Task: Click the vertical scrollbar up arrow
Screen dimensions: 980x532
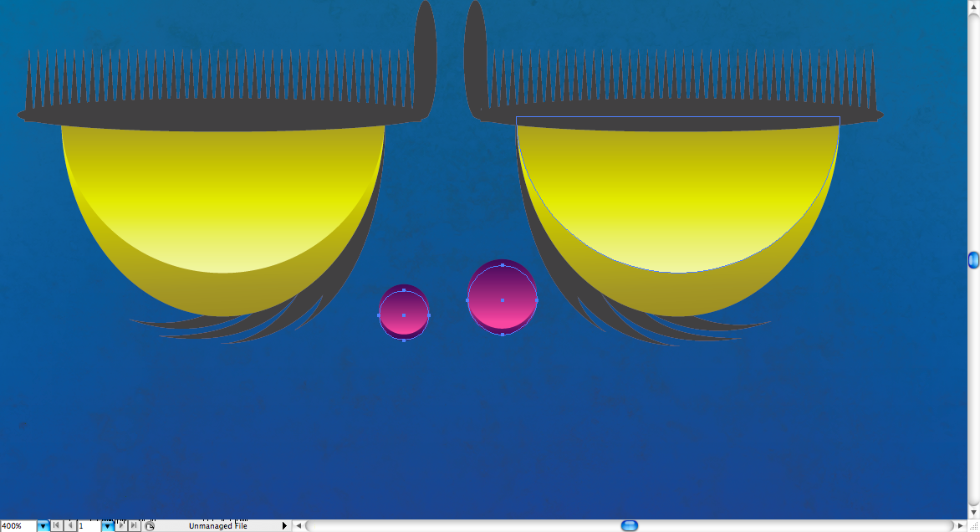Action: [x=973, y=5]
